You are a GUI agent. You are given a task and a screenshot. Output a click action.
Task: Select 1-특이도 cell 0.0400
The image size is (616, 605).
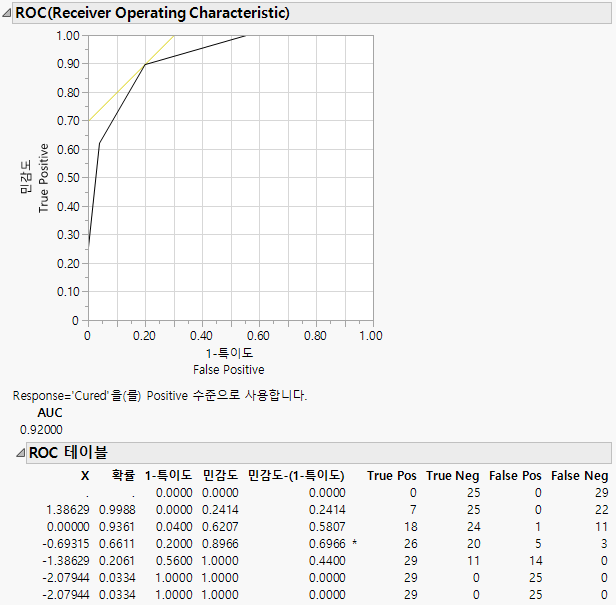coord(174,527)
